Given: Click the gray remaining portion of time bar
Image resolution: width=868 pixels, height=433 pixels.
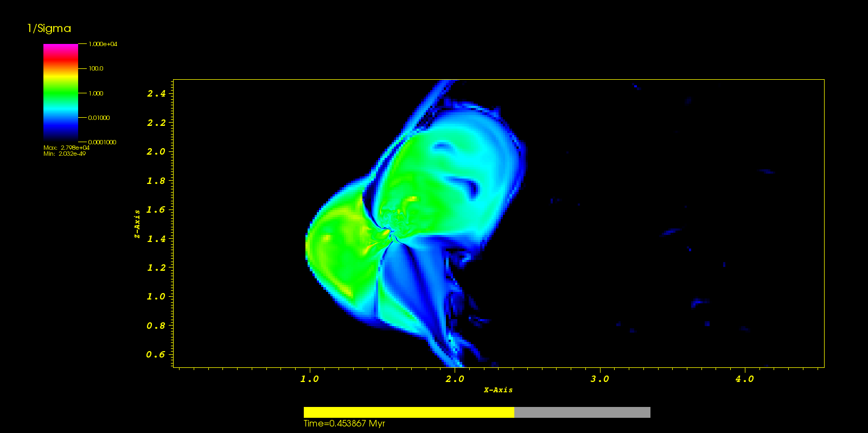Looking at the screenshot, I should coord(582,412).
